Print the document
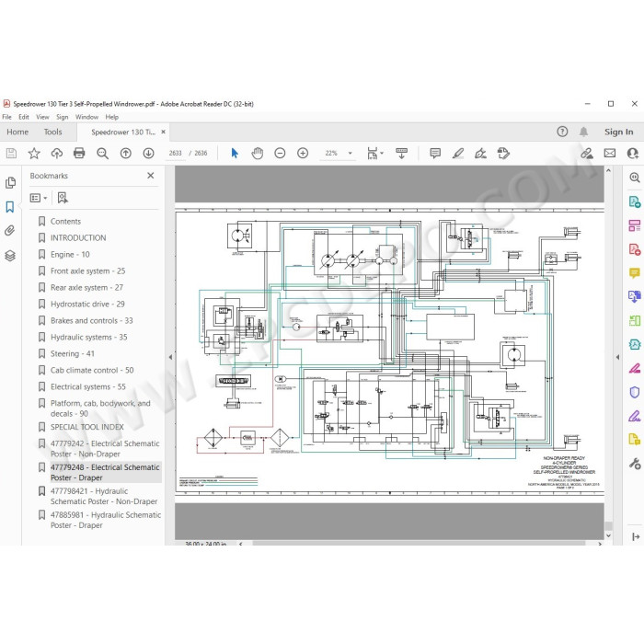The width and height of the screenshot is (644, 644). point(79,154)
